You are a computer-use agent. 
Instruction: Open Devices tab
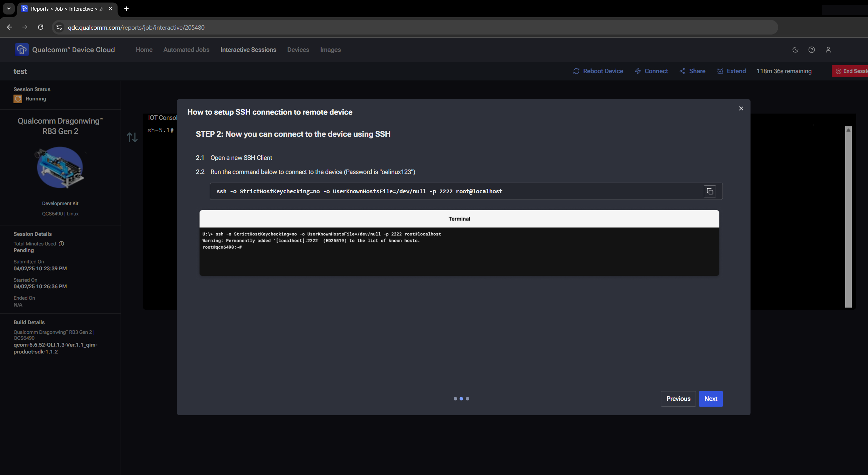298,50
